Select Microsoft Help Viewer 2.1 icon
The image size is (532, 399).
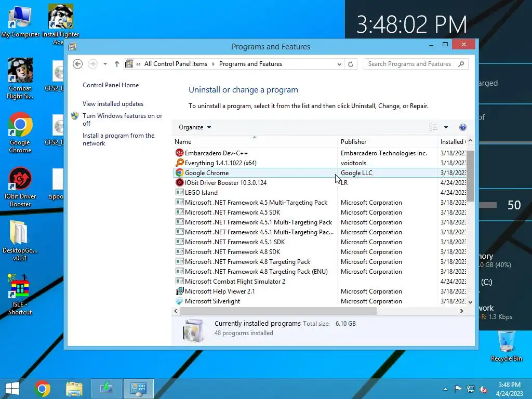point(179,291)
